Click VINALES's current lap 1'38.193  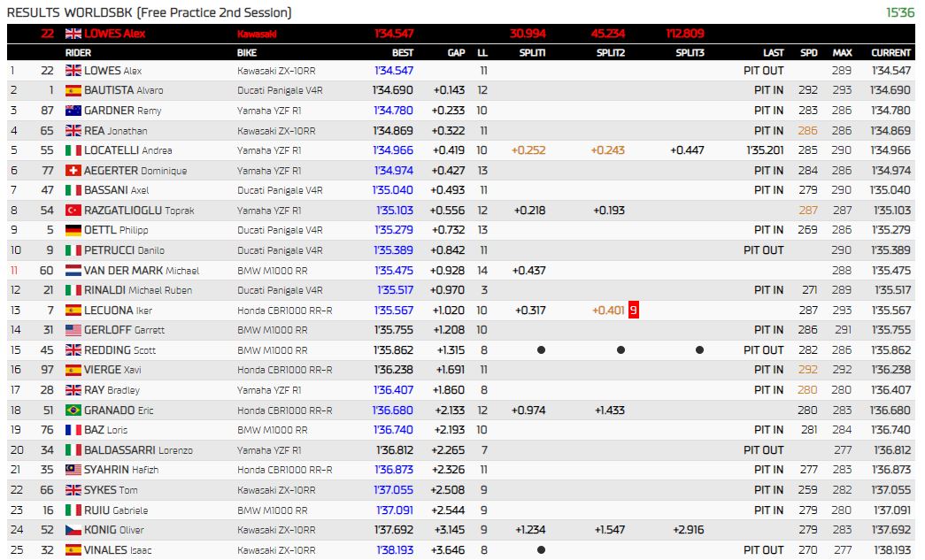tap(892, 550)
